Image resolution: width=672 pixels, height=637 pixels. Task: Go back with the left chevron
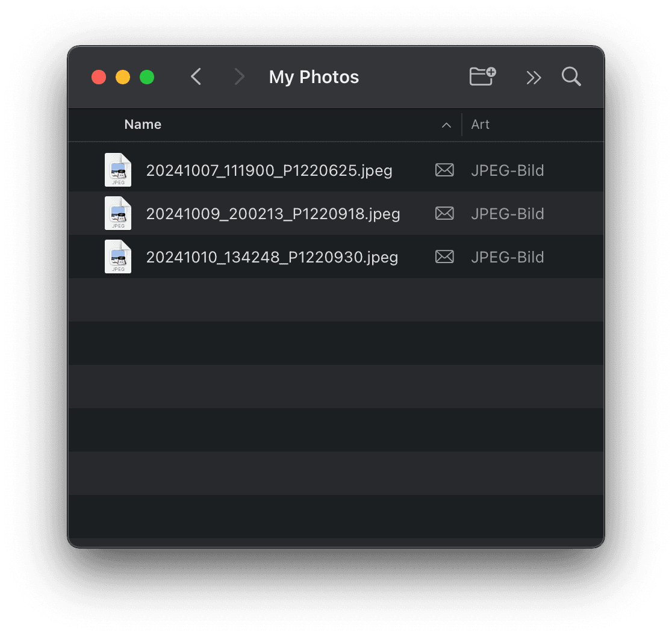click(x=196, y=77)
